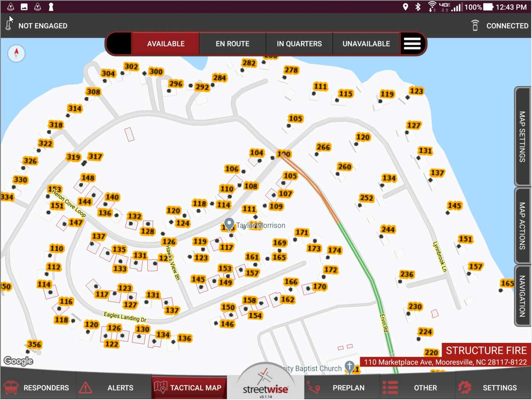Switch status to In Quarters
Viewport: 532px width, 400px height.
coord(299,43)
